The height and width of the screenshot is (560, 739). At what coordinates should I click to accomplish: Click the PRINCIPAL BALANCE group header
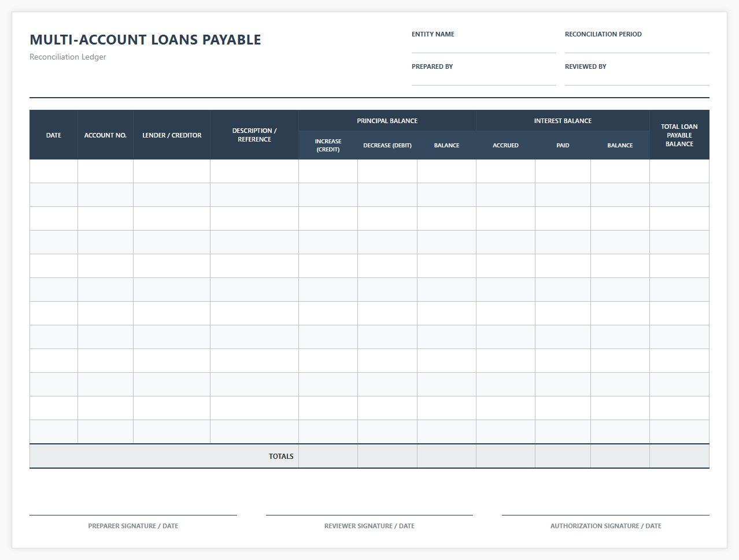tap(387, 121)
